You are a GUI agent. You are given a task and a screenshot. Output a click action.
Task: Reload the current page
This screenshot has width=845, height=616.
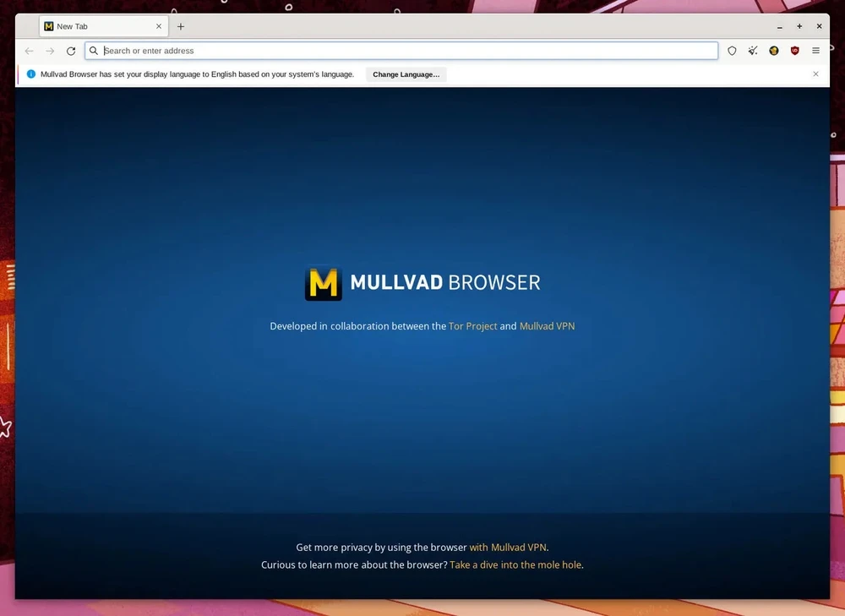tap(70, 51)
